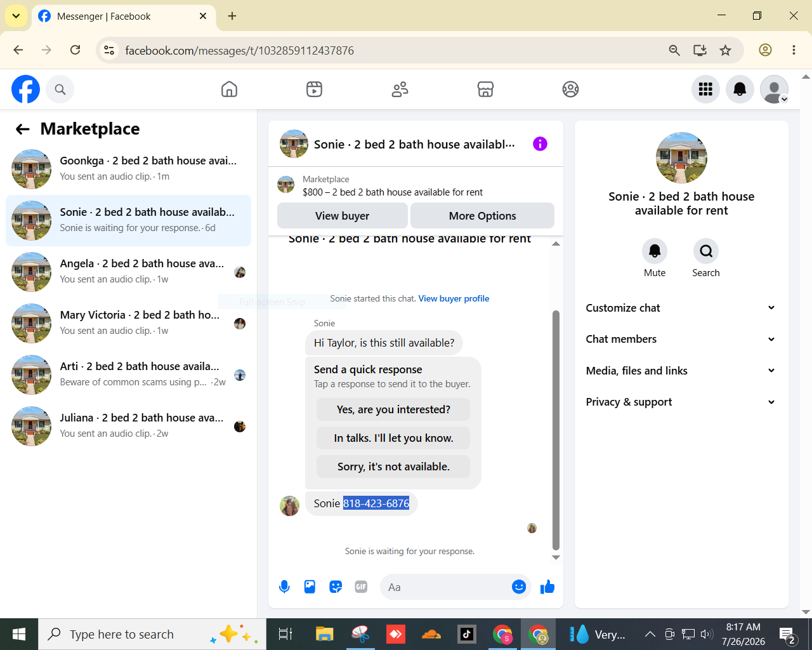Choose a sticker icon
The width and height of the screenshot is (812, 650).
pyautogui.click(x=336, y=587)
